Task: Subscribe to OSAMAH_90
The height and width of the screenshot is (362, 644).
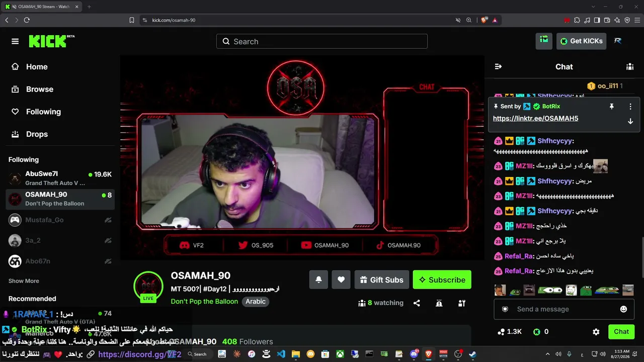Action: [x=442, y=280]
